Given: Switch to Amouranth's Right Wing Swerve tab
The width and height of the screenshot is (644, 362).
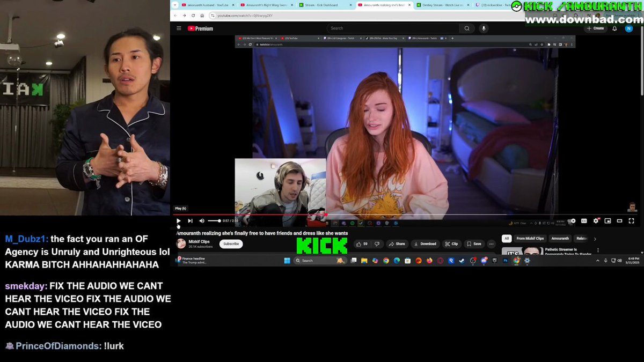Looking at the screenshot, I should (267, 5).
